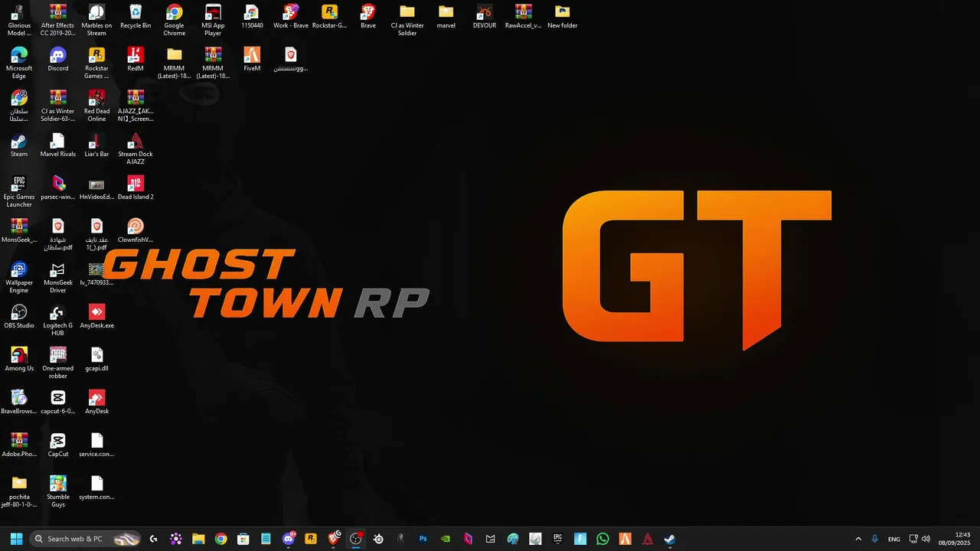Click the microphone tray icon
Image resolution: width=980 pixels, height=551 pixels.
875,539
